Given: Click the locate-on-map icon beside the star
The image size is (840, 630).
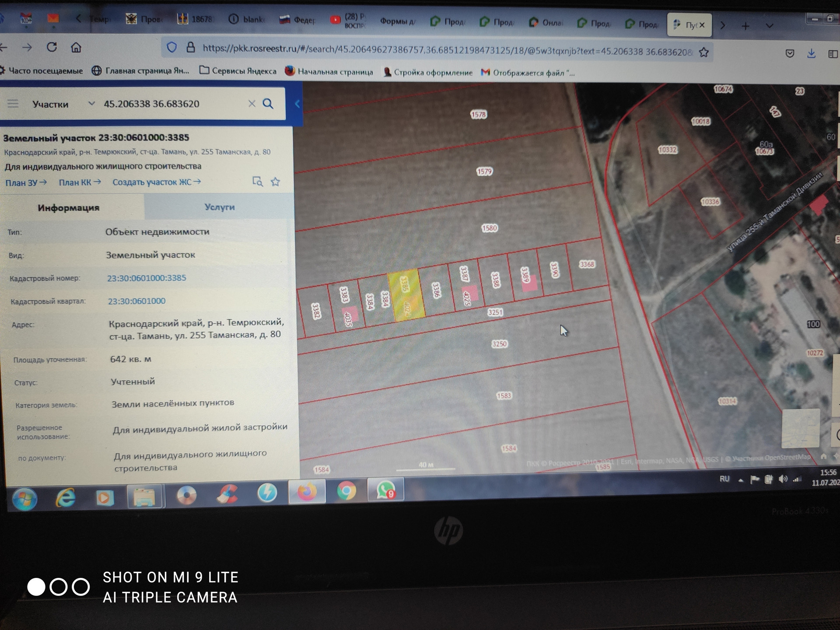Looking at the screenshot, I should [x=257, y=182].
